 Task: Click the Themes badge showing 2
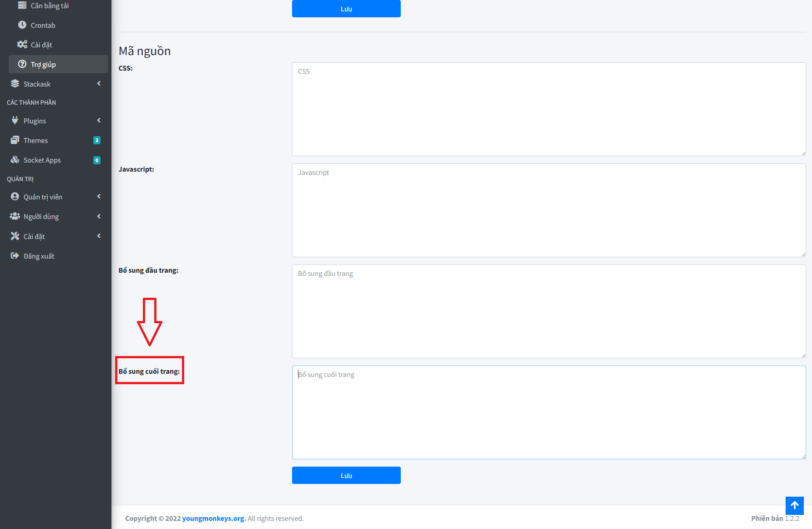pos(97,140)
